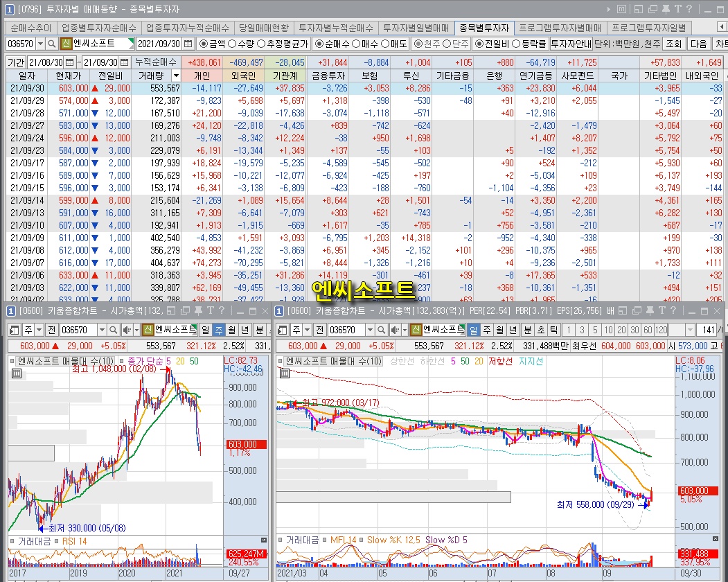Search stock in left chart window

(113, 330)
